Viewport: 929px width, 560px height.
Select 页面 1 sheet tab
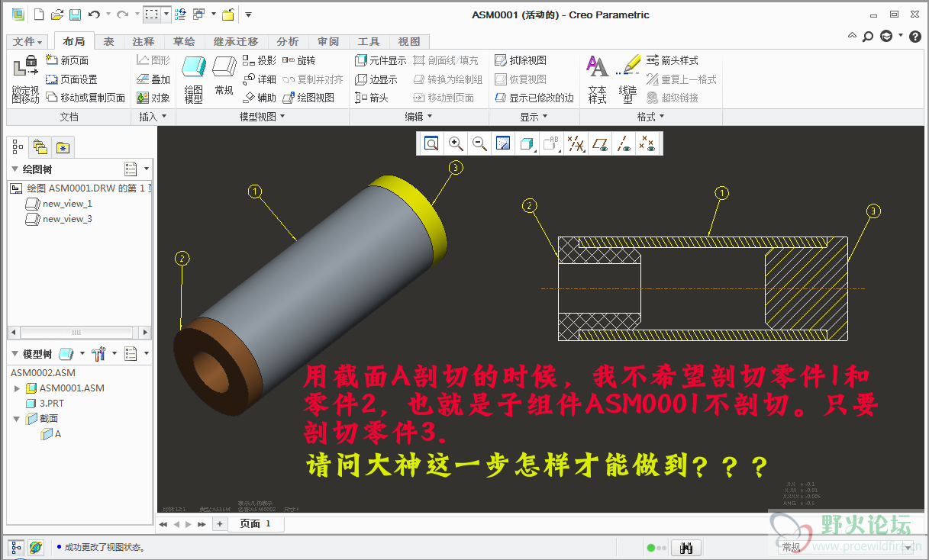point(256,523)
